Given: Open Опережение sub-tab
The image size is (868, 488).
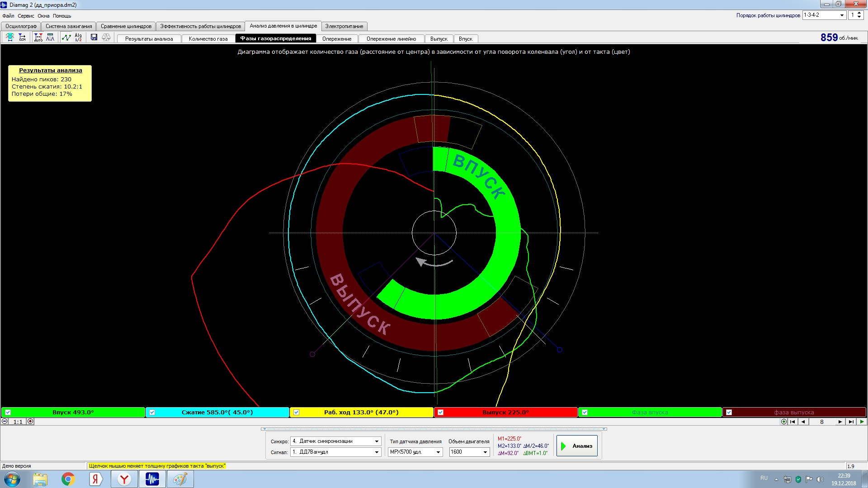Looking at the screenshot, I should tap(337, 39).
